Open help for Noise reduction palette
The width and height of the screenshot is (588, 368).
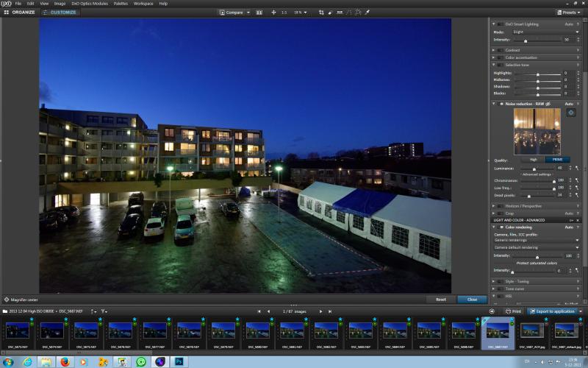pos(578,104)
